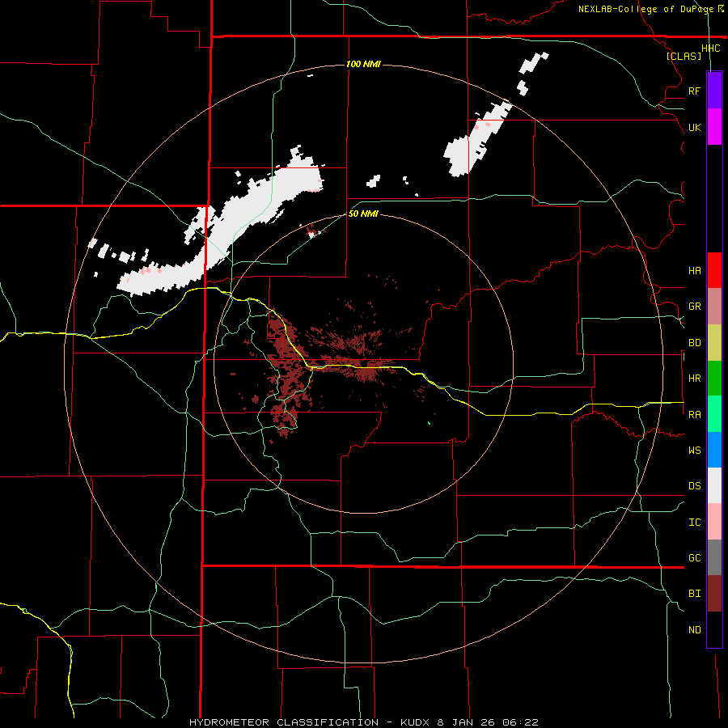This screenshot has height=728, width=728.
Task: Click the BI legend label
Action: pos(694,594)
